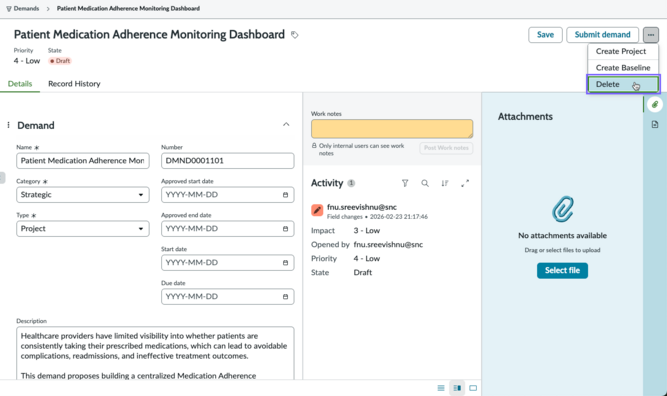
Task: Click the '4 - Low' priority header value
Action: (27, 61)
